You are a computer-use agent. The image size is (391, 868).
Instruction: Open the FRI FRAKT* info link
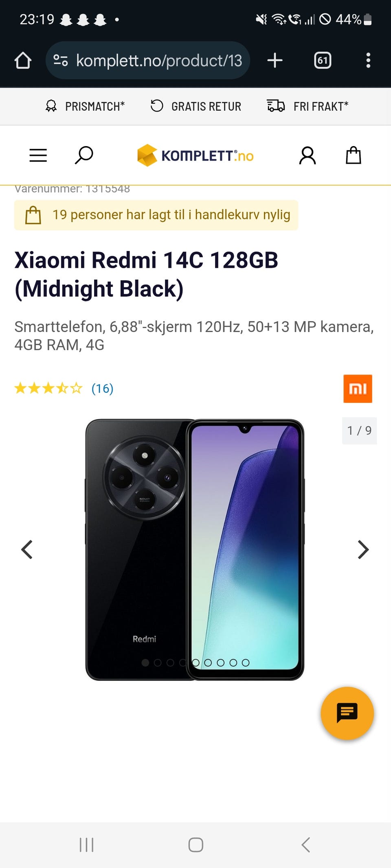tap(308, 106)
